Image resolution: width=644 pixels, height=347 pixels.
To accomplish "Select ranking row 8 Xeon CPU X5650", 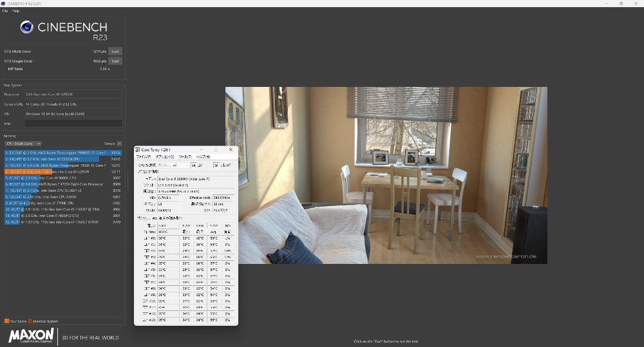I will pyautogui.click(x=63, y=197).
